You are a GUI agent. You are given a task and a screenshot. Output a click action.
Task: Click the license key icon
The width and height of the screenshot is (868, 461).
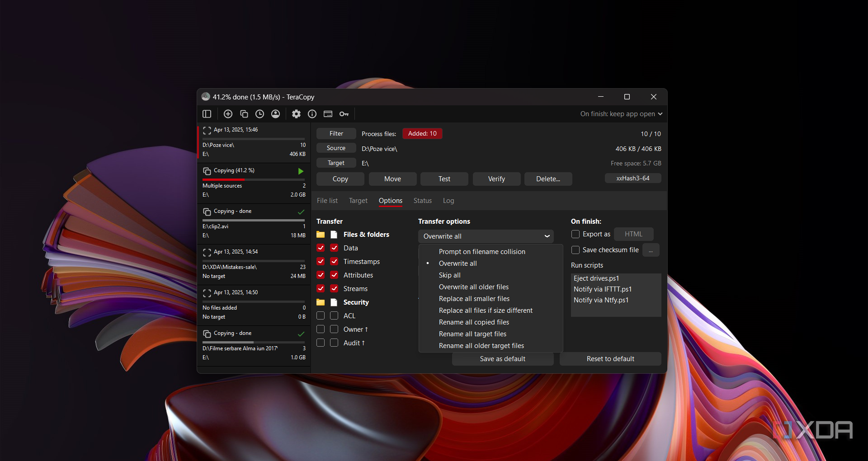coord(344,114)
